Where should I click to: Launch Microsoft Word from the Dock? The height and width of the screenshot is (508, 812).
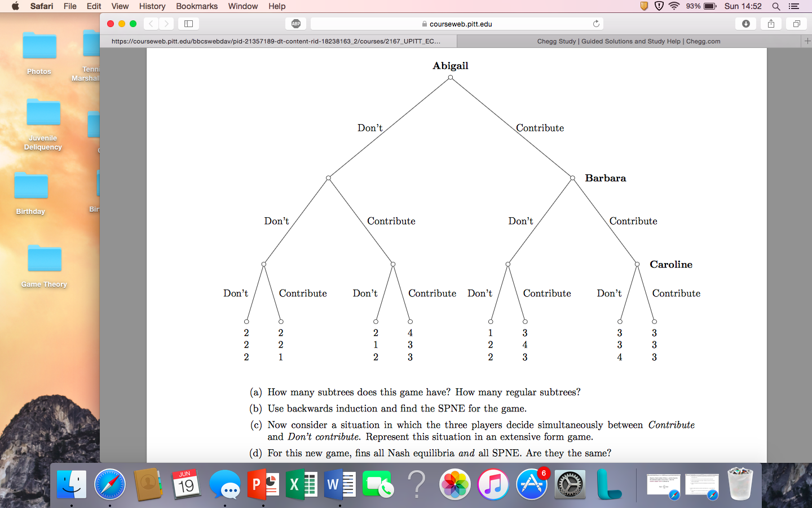(x=340, y=484)
